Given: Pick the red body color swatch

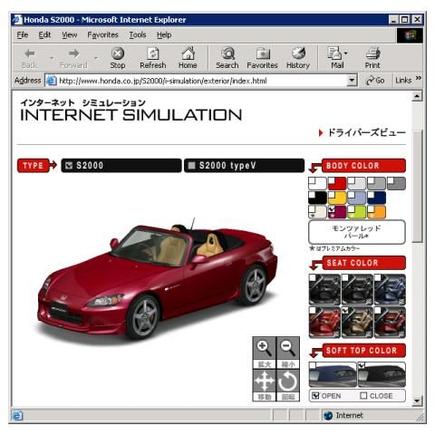Looking at the screenshot, I should click(337, 184).
